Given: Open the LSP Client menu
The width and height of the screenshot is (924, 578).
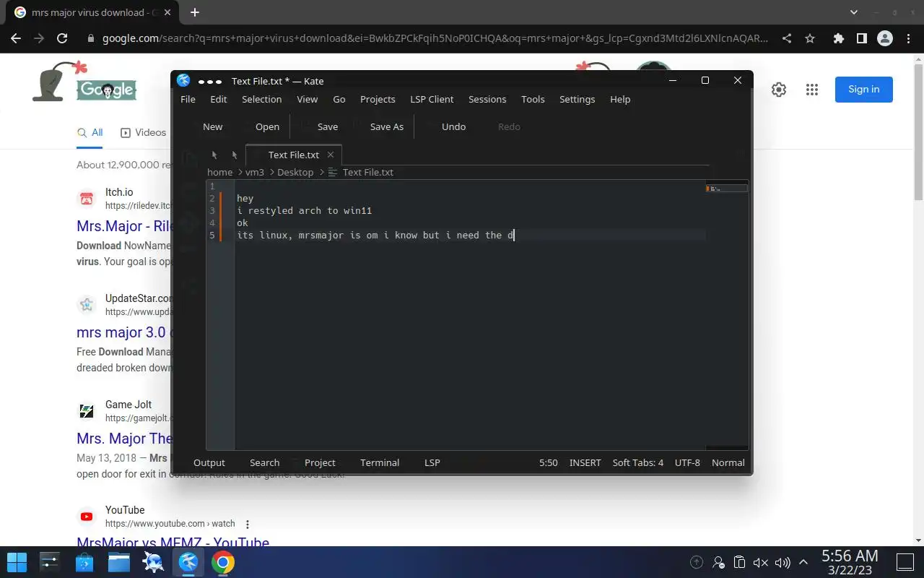Looking at the screenshot, I should [x=432, y=99].
